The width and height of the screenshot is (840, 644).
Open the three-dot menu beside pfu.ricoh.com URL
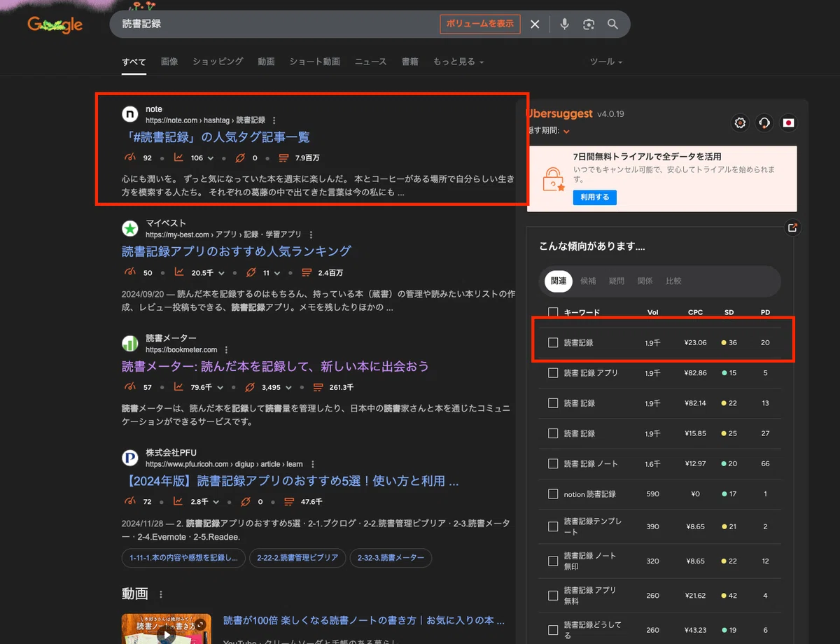(312, 464)
